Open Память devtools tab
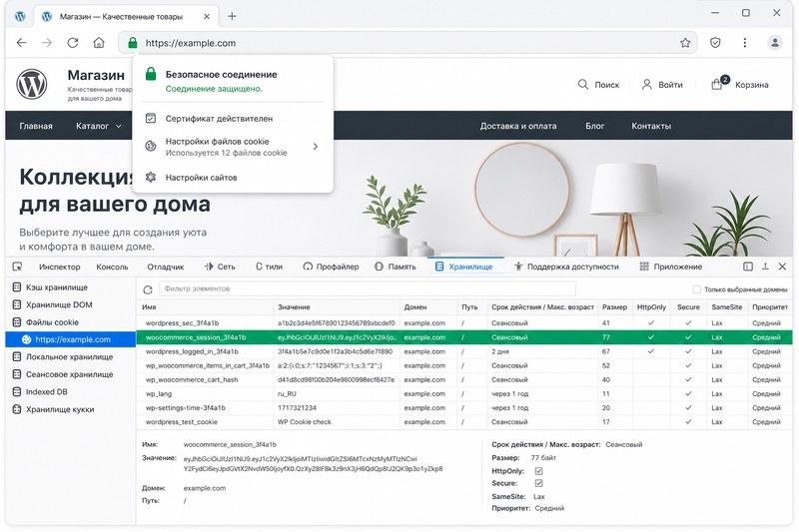Screen dimensions: 799x532 pos(396,266)
